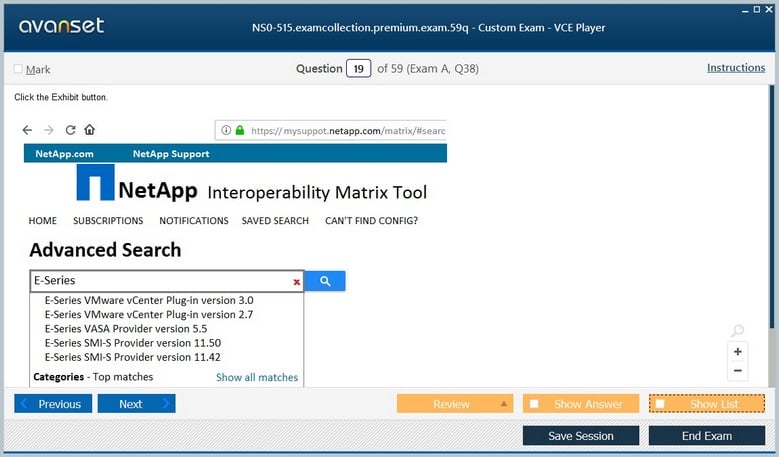
Task: Click the Advanced Search heading
Action: (105, 250)
